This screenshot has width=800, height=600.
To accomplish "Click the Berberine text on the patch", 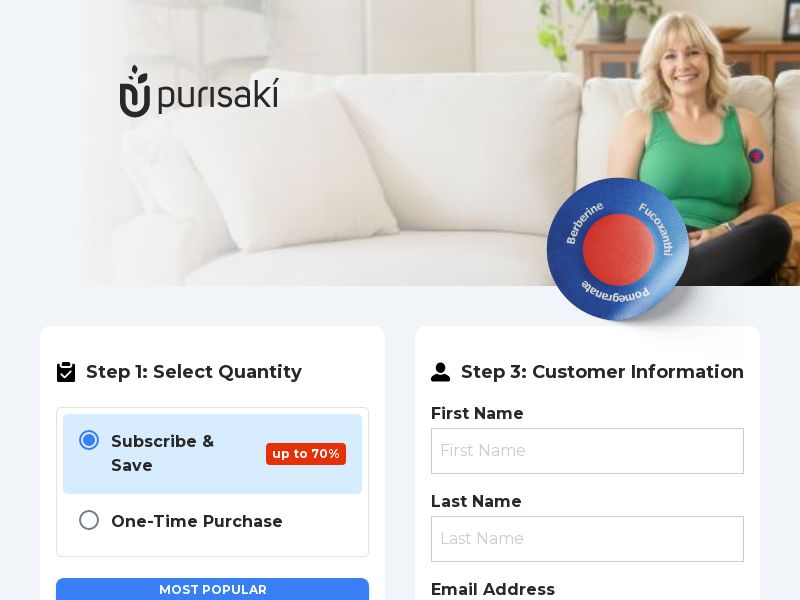I will [x=585, y=222].
